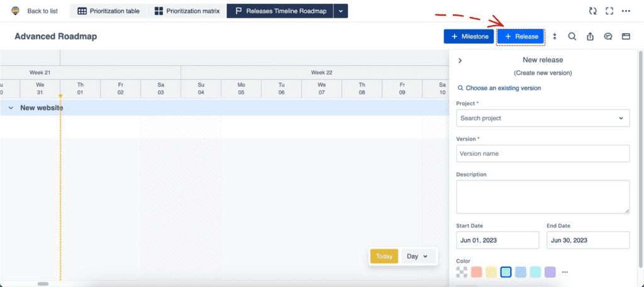Select the Releases Timeline Roadmap tab
Viewport: 644px width, 287px height.
coord(280,11)
